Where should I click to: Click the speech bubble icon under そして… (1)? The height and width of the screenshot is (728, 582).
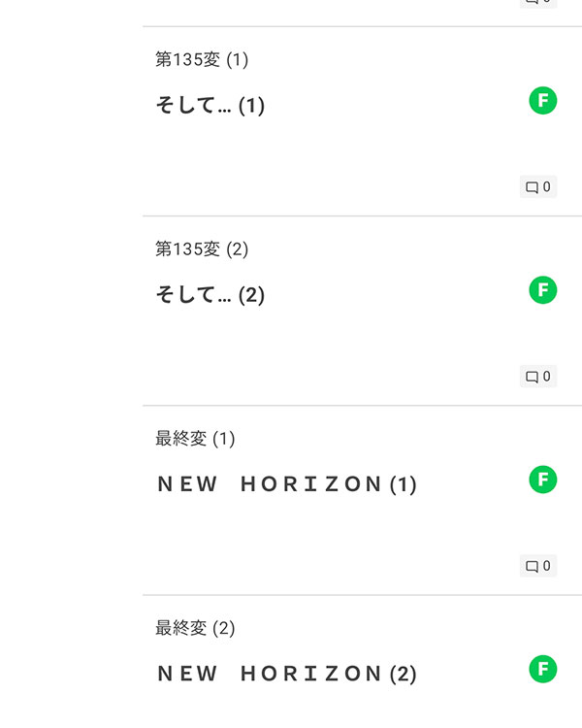pyautogui.click(x=532, y=187)
